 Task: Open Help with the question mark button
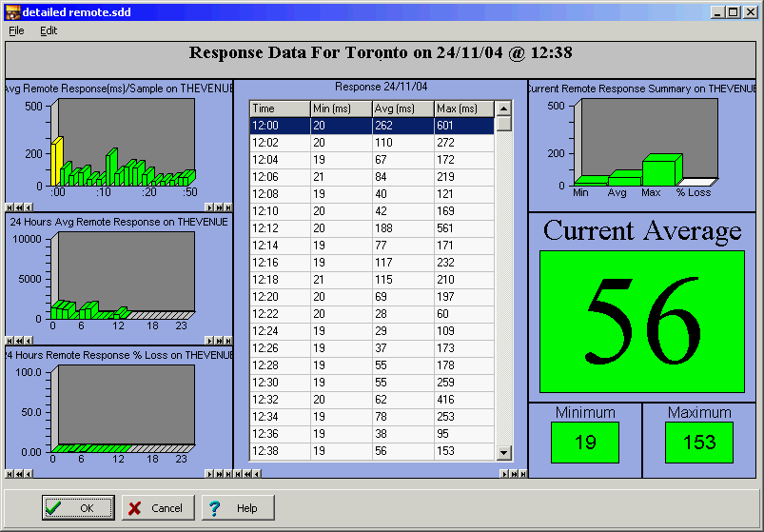coord(237,508)
